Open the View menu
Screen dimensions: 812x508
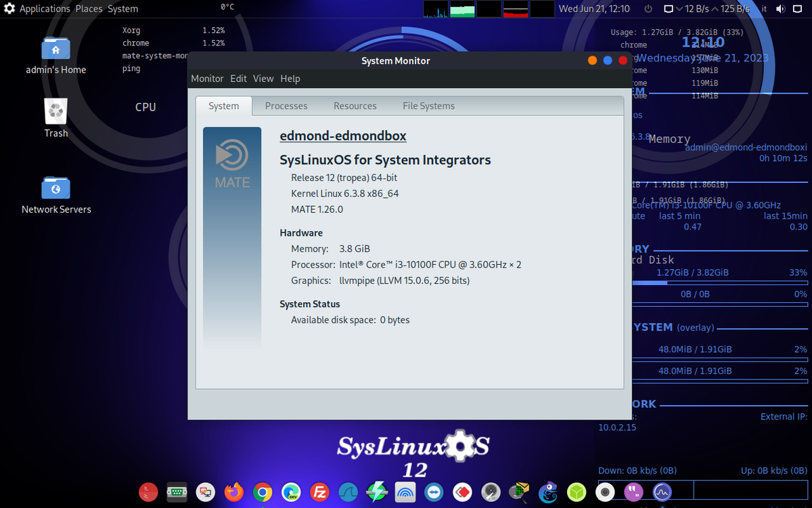pyautogui.click(x=263, y=79)
